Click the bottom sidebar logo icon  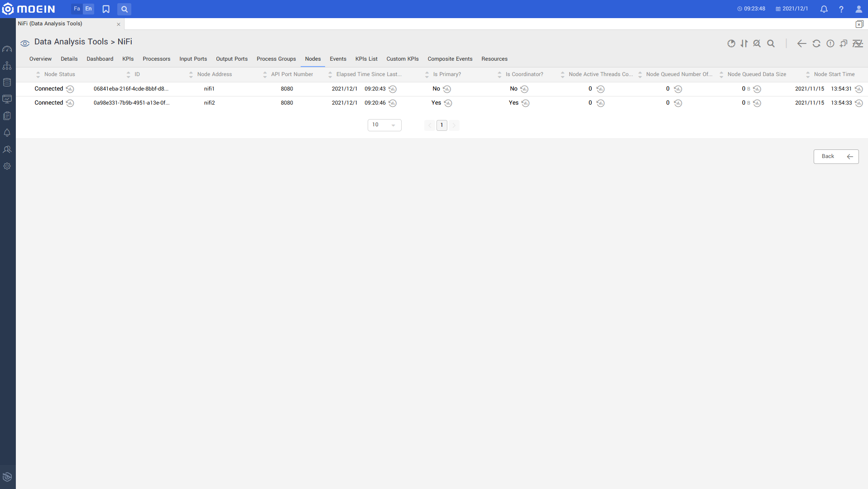coord(7,477)
